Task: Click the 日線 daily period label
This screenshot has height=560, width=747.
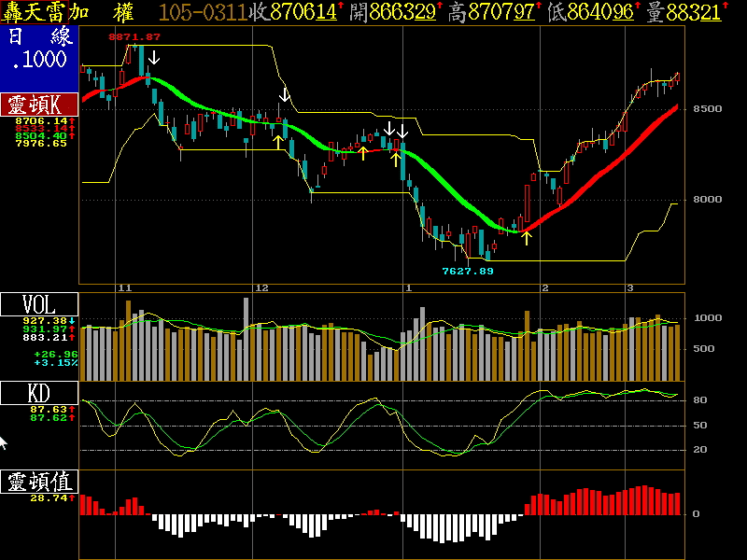Action: point(38,37)
